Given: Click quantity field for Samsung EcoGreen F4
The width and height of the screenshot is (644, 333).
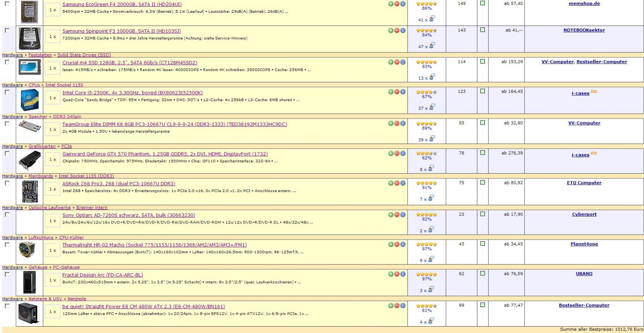Looking at the screenshot, I should 53,10.
